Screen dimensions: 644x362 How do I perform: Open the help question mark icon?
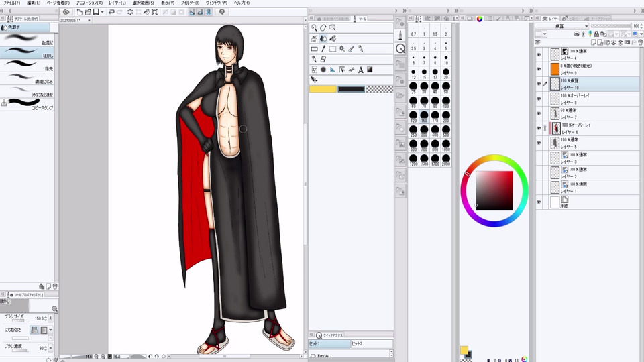click(x=222, y=12)
